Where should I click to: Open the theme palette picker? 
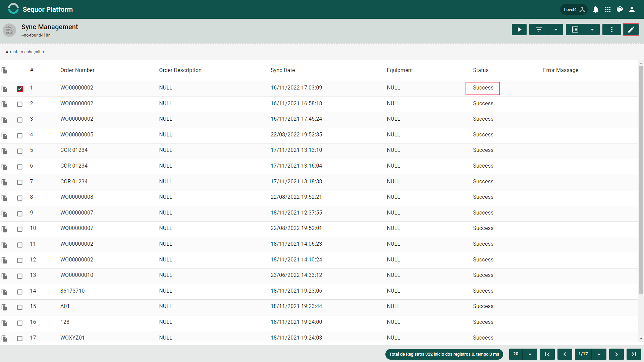tap(620, 9)
